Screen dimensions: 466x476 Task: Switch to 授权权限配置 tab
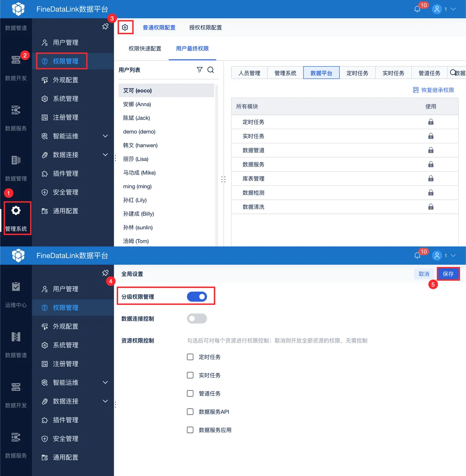pyautogui.click(x=206, y=28)
